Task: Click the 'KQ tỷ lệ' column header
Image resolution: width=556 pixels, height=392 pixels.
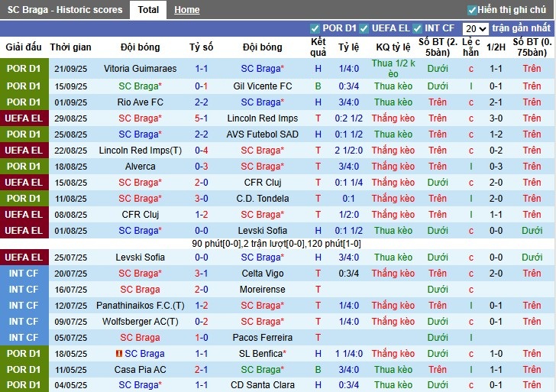Action: [393, 47]
